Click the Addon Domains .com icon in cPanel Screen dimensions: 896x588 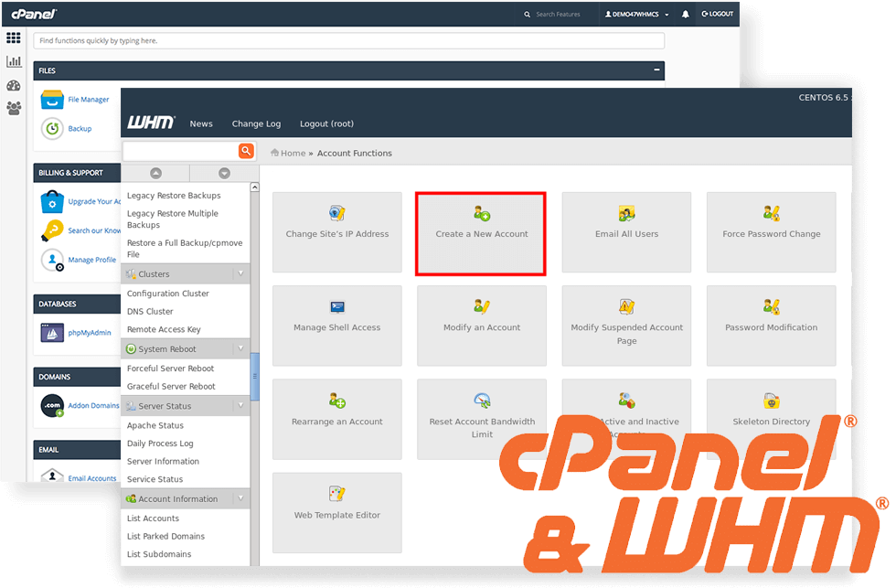pyautogui.click(x=52, y=406)
